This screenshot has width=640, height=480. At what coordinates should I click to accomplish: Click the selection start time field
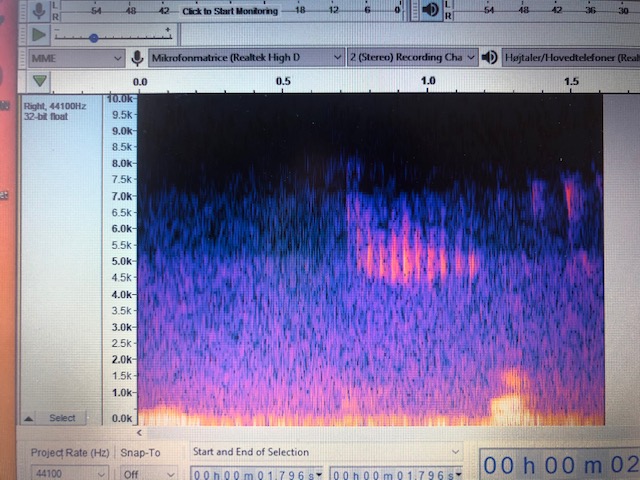[x=257, y=473]
